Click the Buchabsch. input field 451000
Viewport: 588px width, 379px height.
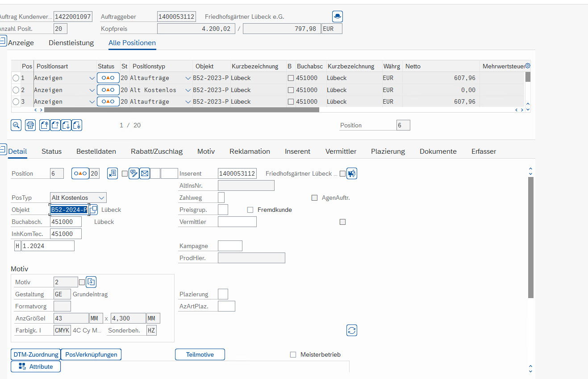[66, 222]
